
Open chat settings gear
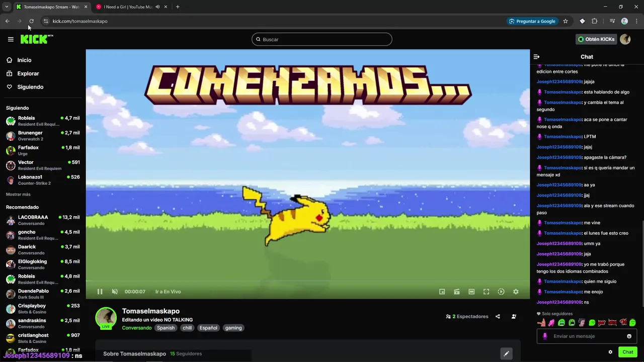tap(610, 352)
